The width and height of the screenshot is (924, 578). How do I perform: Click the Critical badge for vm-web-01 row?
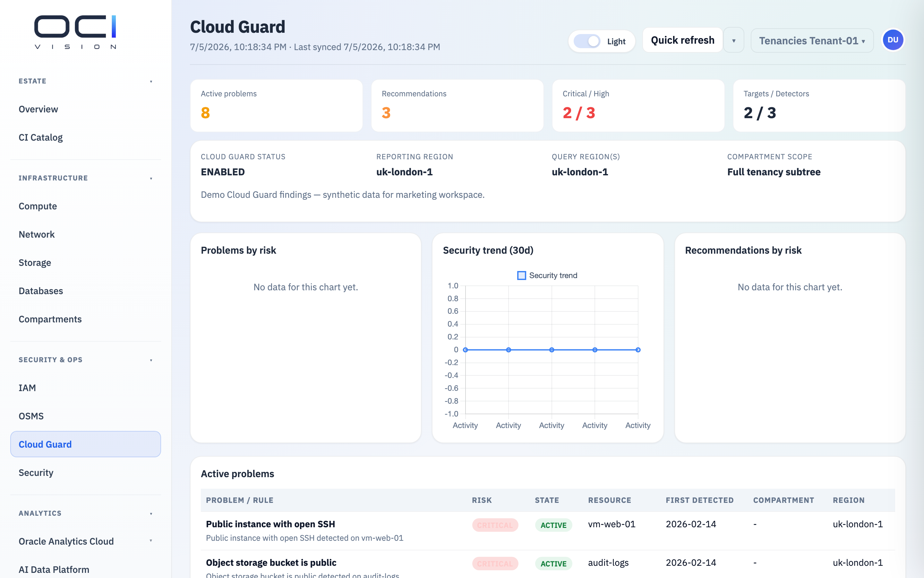495,525
